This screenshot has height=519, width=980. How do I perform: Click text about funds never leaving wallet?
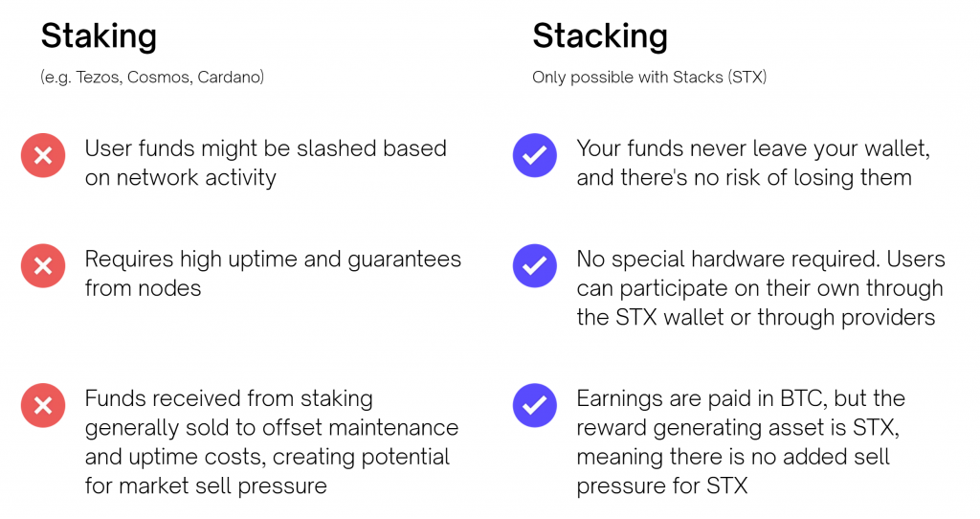(x=753, y=163)
